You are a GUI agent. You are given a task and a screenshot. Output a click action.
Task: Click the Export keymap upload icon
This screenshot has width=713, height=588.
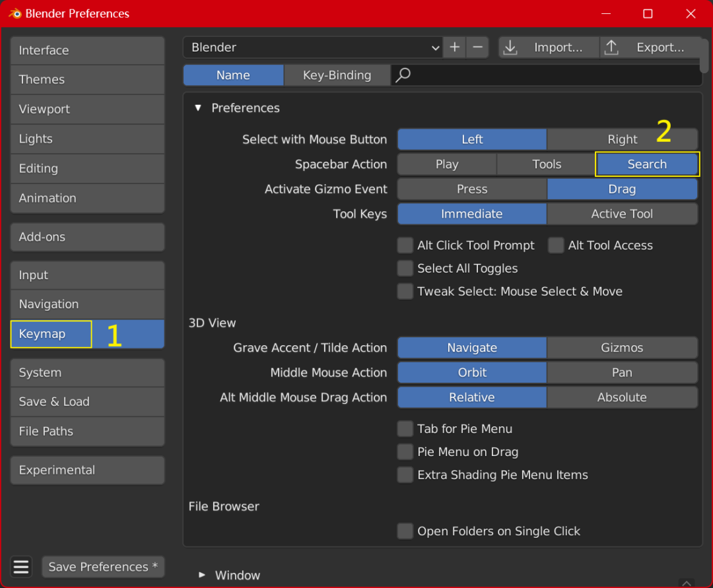611,48
